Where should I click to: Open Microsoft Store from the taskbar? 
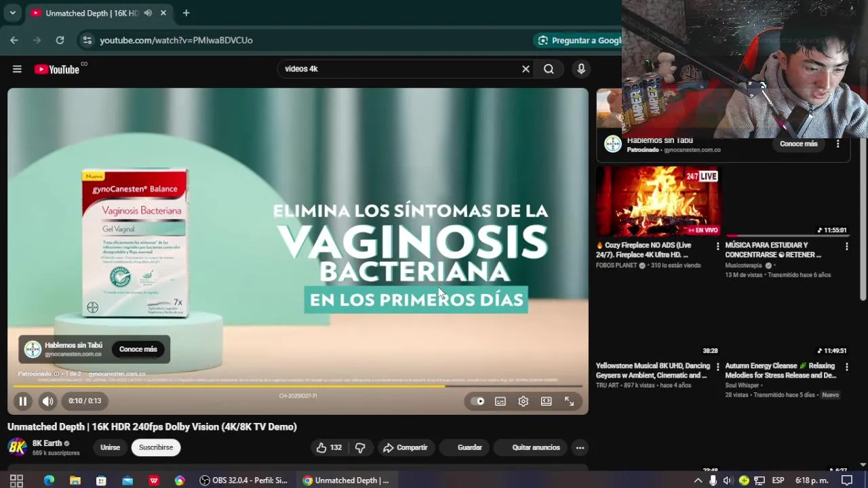[x=101, y=480]
